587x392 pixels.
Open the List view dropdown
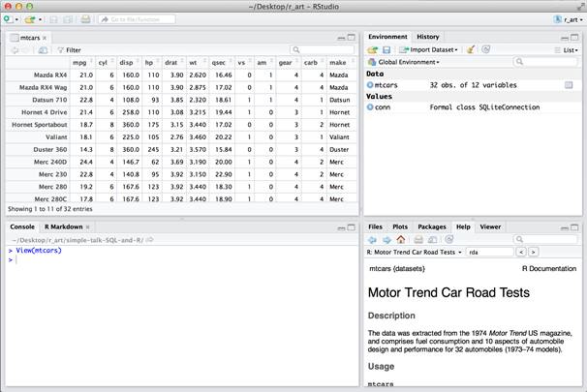[568, 49]
